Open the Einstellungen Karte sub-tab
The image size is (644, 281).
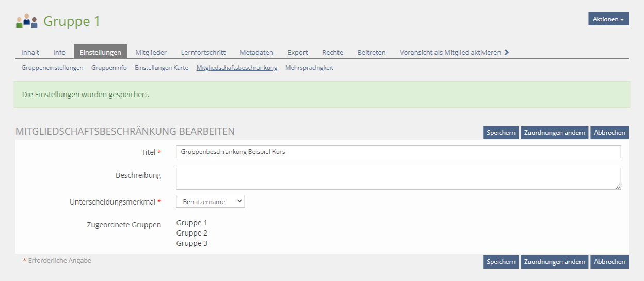(x=162, y=68)
